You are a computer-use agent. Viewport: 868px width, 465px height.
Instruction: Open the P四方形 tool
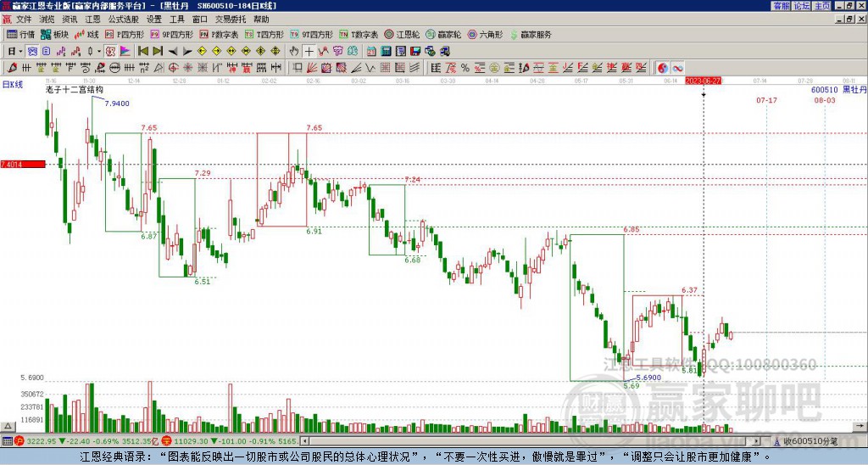(125, 34)
